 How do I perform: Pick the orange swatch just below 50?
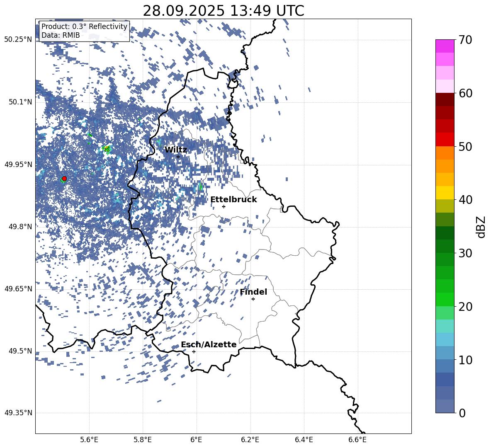tap(445, 153)
